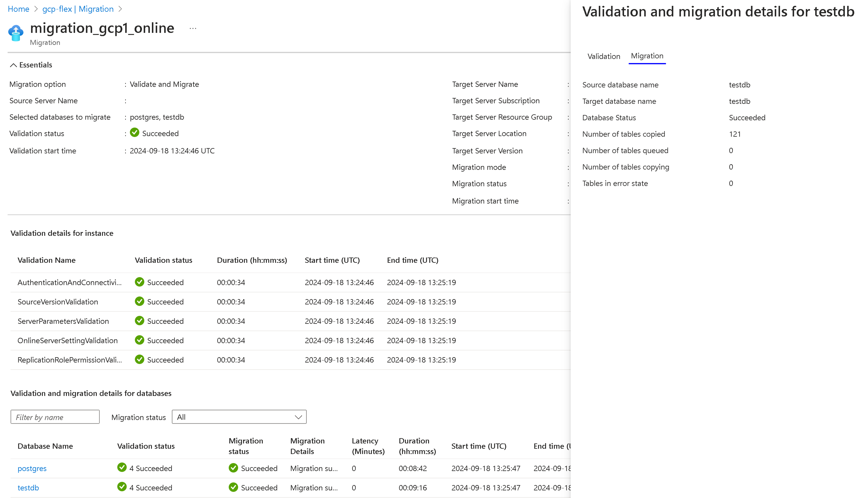Image resolution: width=868 pixels, height=498 pixels.
Task: Click testdb validation status check icon
Action: [122, 487]
